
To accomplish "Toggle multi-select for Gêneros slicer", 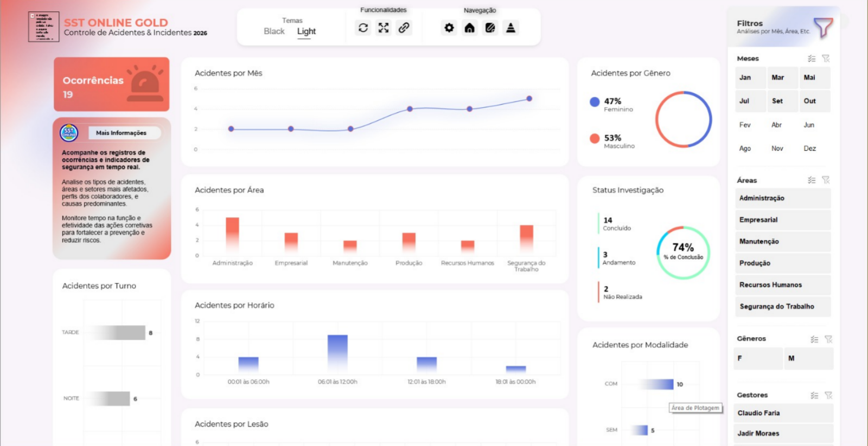I will pos(814,339).
